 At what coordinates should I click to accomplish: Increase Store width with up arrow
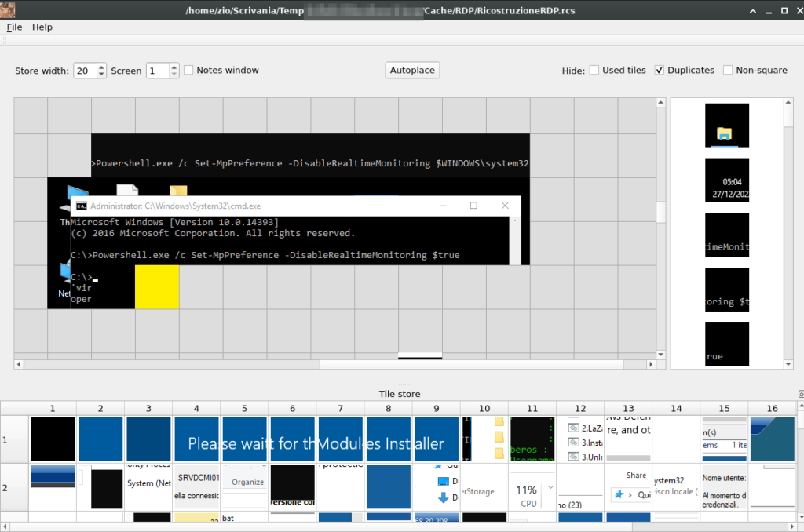[102, 67]
